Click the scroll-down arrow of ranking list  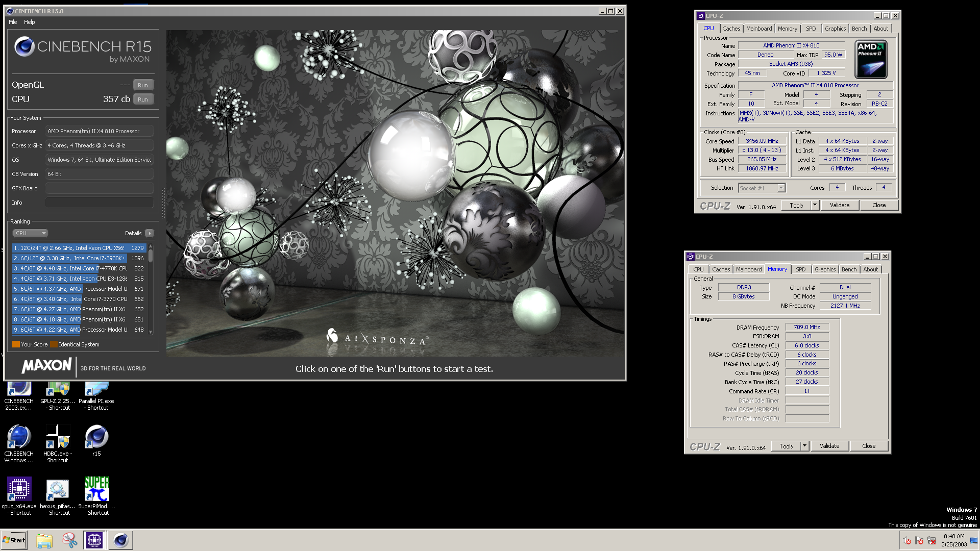(x=151, y=332)
